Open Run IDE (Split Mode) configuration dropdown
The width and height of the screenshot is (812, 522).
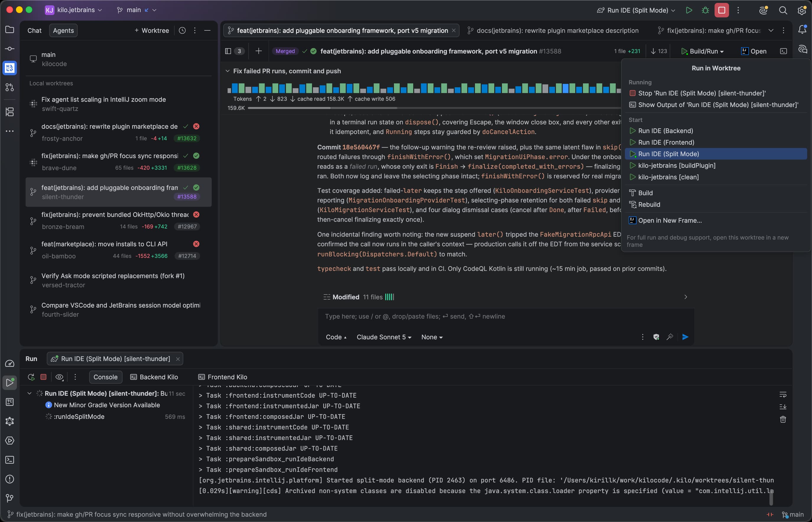[x=636, y=10]
